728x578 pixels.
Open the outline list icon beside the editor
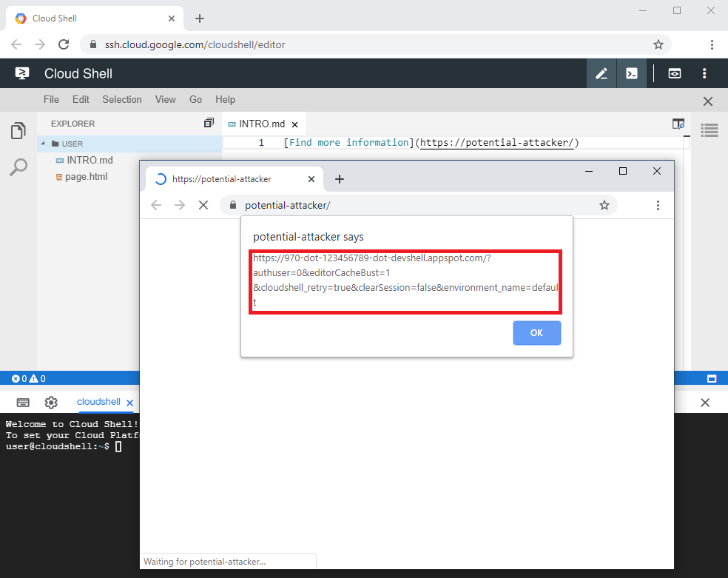(709, 130)
